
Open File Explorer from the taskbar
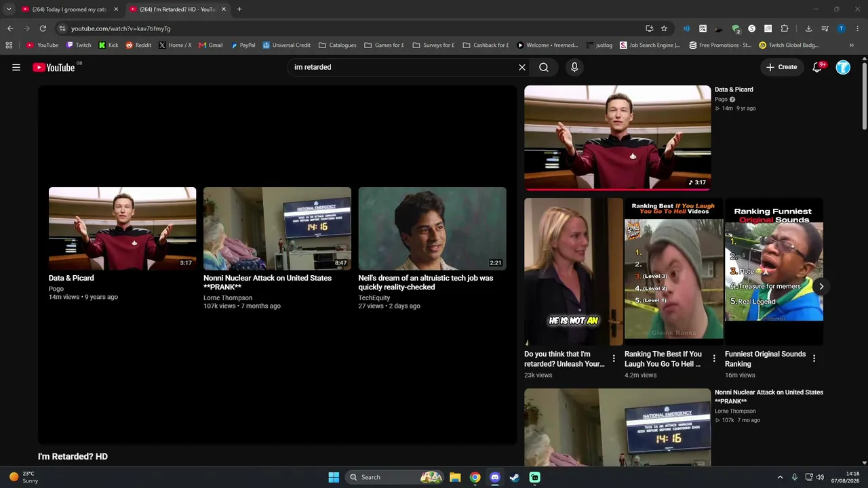tap(455, 477)
